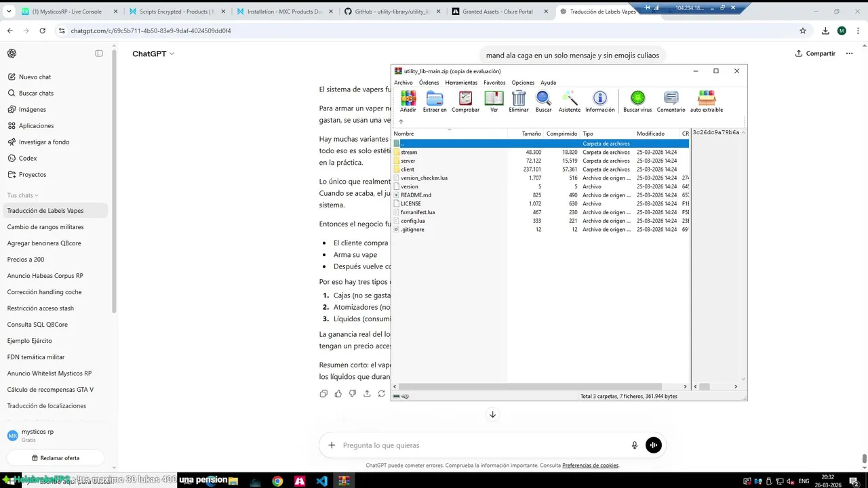Image resolution: width=868 pixels, height=488 pixels.
Task: Sort WinRAR files by the Tamaño column header
Action: click(x=526, y=134)
